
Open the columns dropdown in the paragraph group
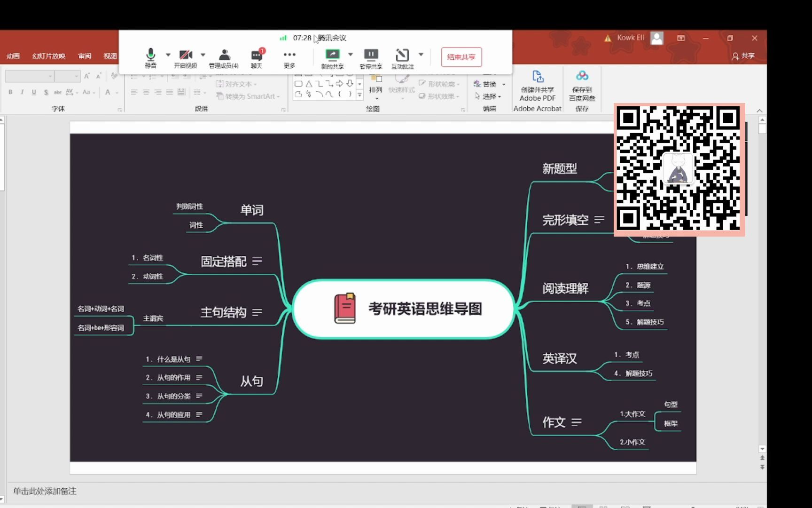pyautogui.click(x=200, y=92)
